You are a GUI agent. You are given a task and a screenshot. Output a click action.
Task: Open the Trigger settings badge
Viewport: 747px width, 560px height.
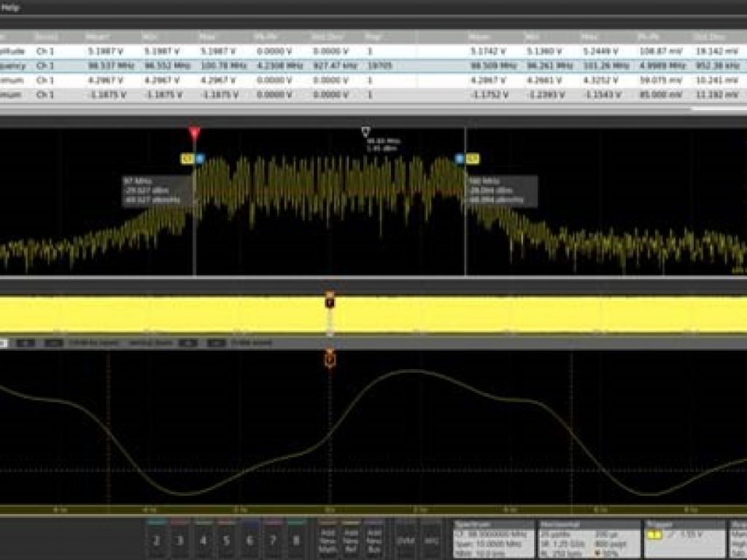coord(685,539)
